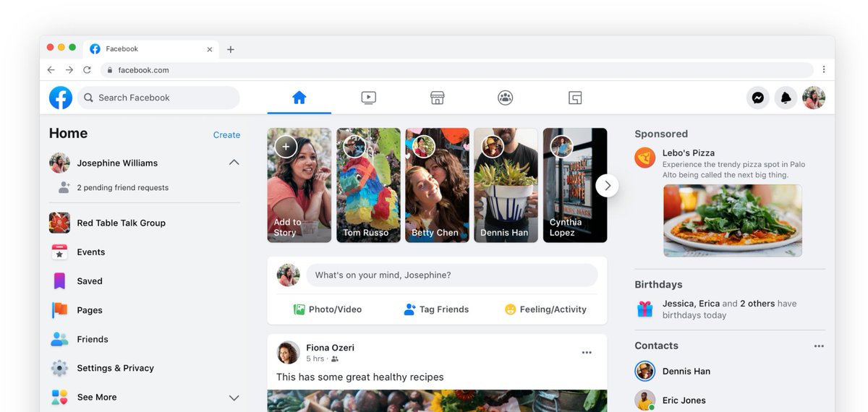Click the plus on Add to Story
The width and height of the screenshot is (868, 412).
coord(286,147)
